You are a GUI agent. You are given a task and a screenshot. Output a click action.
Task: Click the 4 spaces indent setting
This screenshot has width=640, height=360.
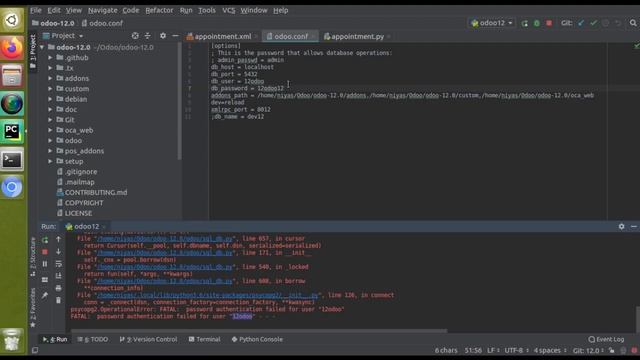[x=550, y=350]
